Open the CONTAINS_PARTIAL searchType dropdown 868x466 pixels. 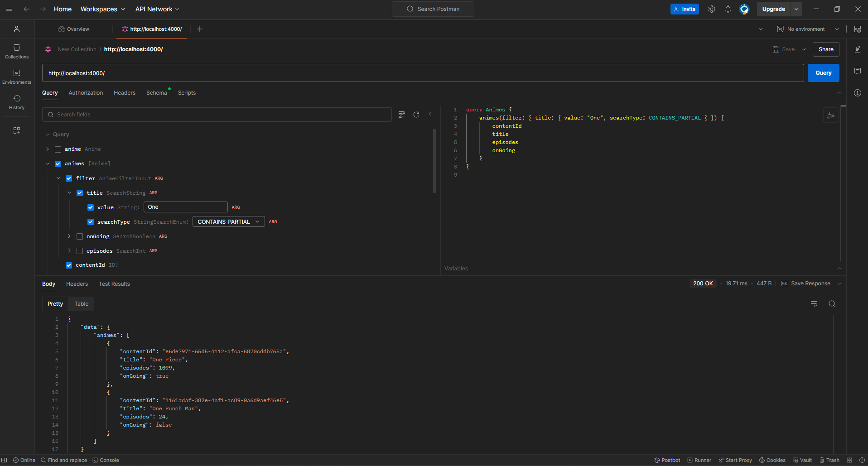click(x=229, y=222)
